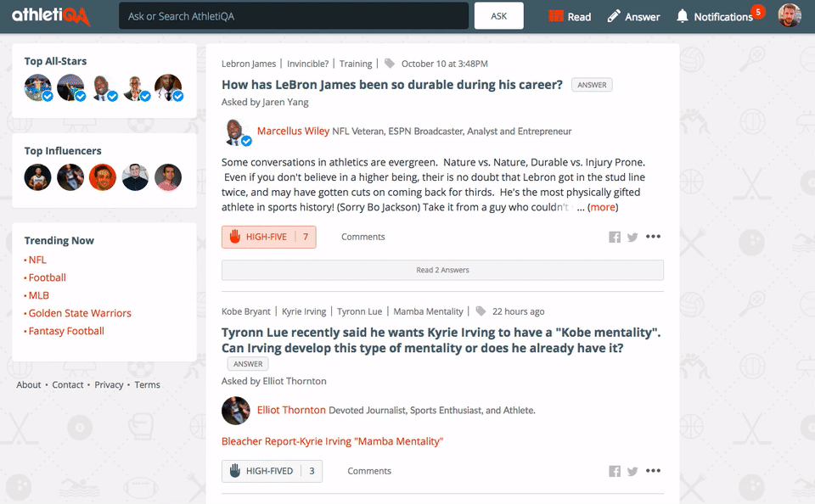This screenshot has width=815, height=504.
Task: Share the Kyrie Irving question on Facebook
Action: [615, 471]
